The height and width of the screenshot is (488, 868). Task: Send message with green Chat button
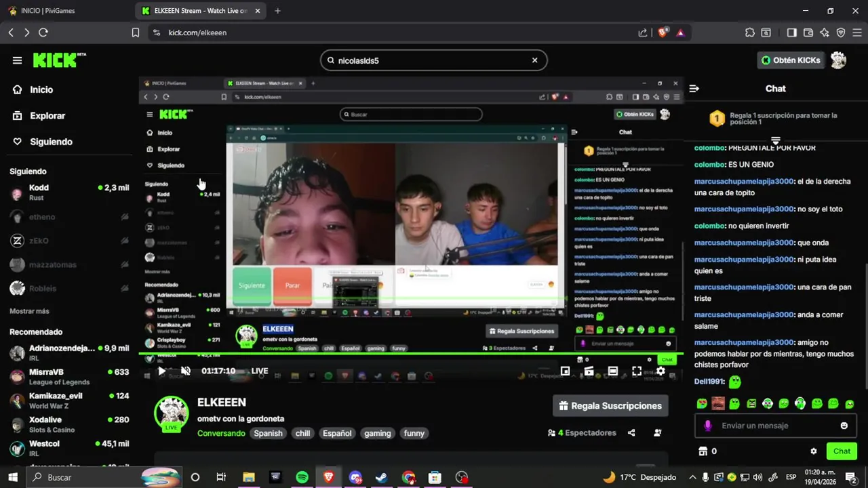(842, 451)
